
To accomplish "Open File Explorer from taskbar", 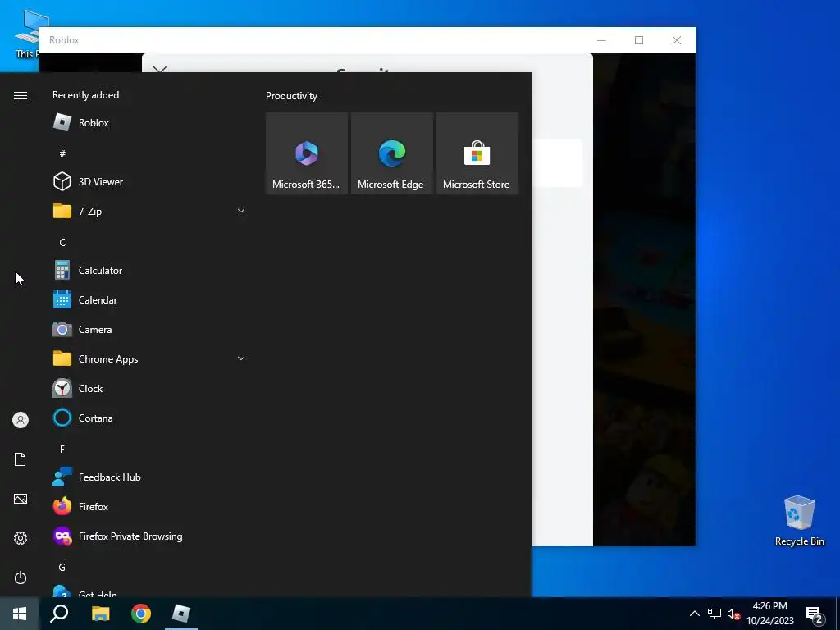I will [100, 614].
